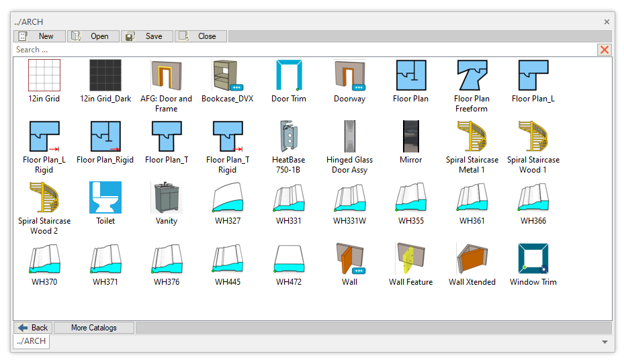The height and width of the screenshot is (364, 624).
Task: Clear search with the red X button
Action: [x=605, y=50]
